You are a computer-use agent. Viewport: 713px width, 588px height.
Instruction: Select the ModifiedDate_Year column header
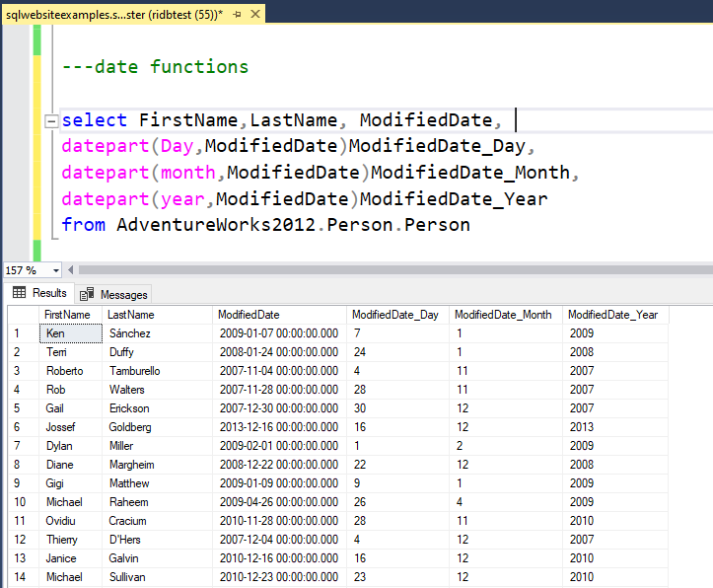612,315
